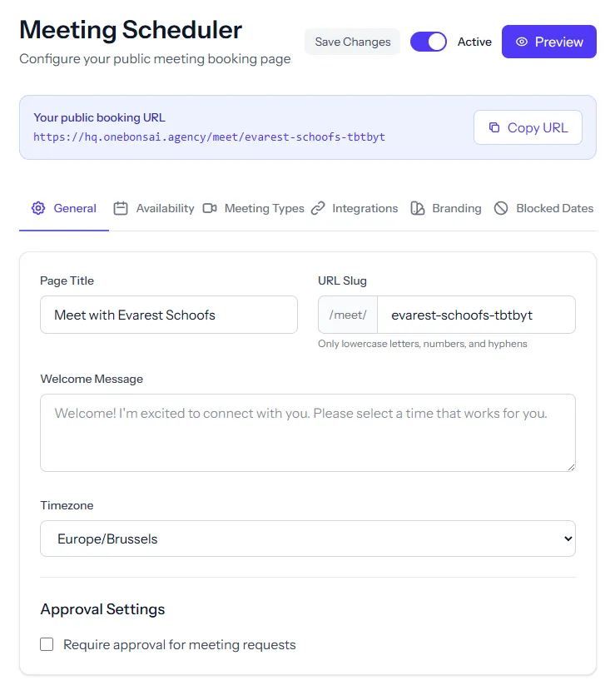
Task: Open the Branding tab
Action: (446, 208)
